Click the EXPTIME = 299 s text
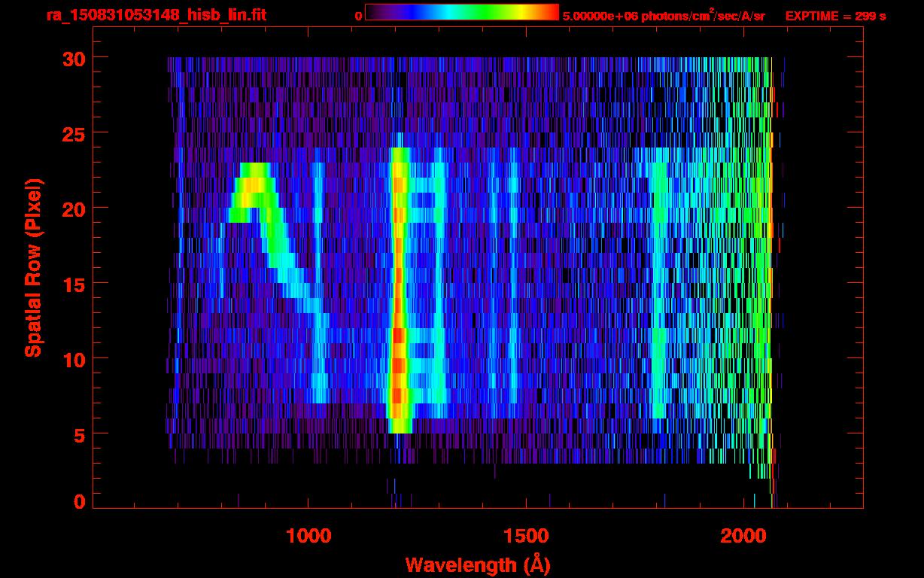This screenshot has width=924, height=578. coord(835,16)
